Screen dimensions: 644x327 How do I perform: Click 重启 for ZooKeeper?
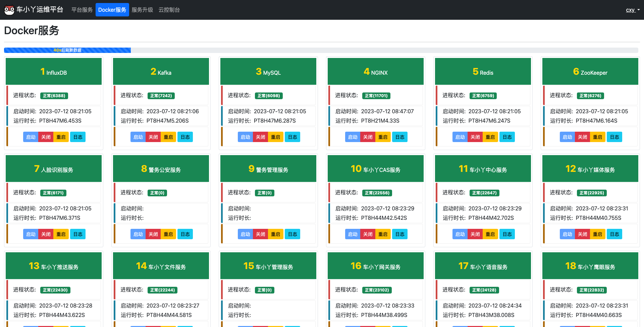click(x=597, y=137)
